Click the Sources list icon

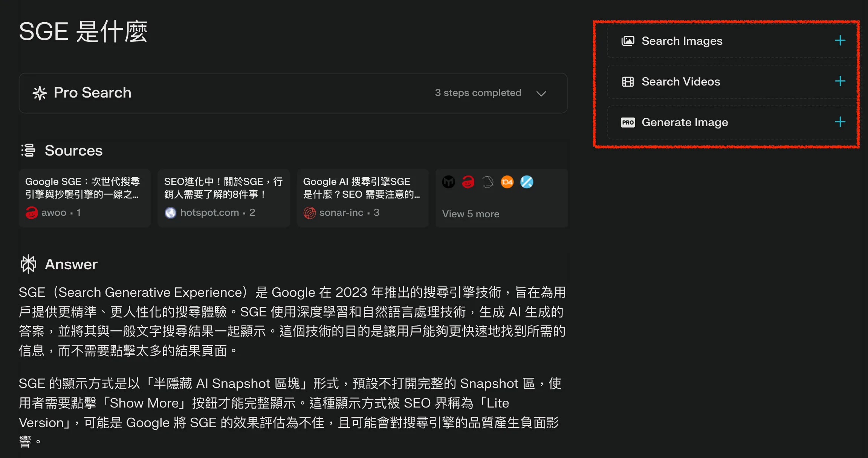[28, 150]
